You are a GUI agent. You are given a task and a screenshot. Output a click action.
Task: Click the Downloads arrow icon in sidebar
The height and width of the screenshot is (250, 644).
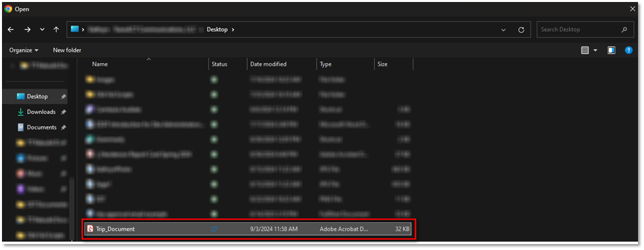(21, 112)
